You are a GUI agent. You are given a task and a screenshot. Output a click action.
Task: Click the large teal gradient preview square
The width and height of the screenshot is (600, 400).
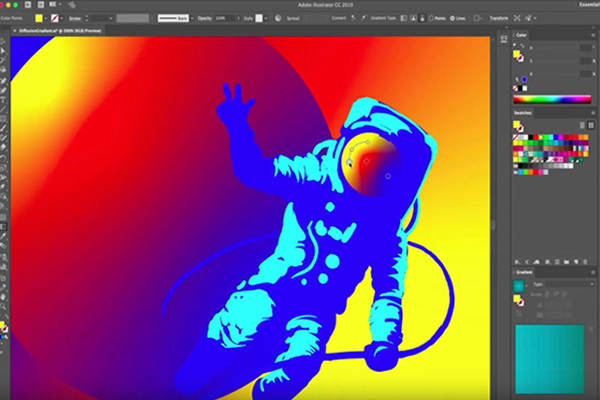coord(549,359)
